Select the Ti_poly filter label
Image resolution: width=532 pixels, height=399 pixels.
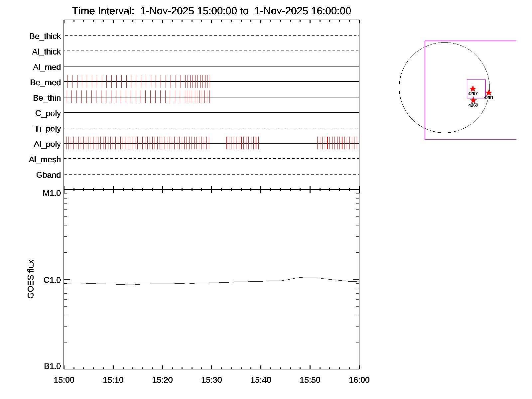click(x=48, y=129)
